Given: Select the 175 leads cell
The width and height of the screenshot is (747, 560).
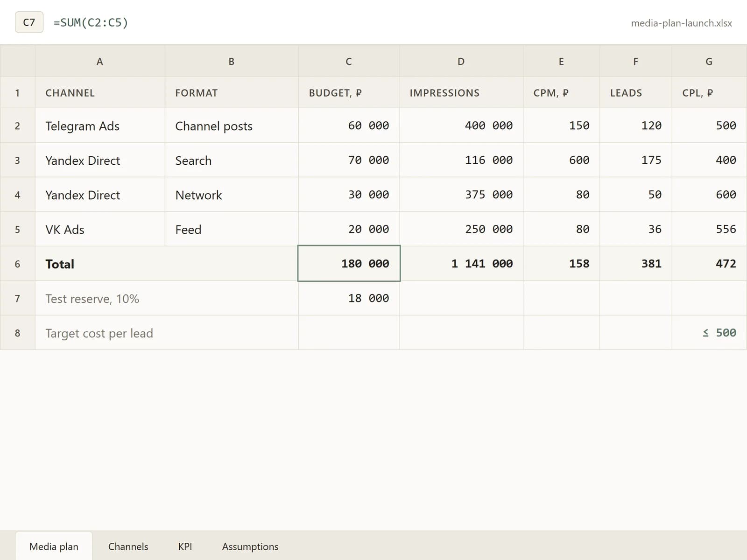Looking at the screenshot, I should coord(635,160).
